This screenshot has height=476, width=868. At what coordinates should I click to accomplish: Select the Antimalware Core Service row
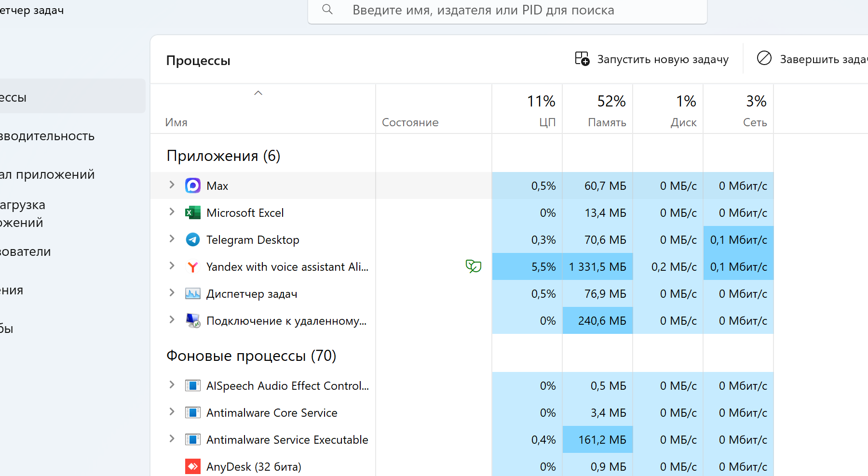tap(462, 413)
